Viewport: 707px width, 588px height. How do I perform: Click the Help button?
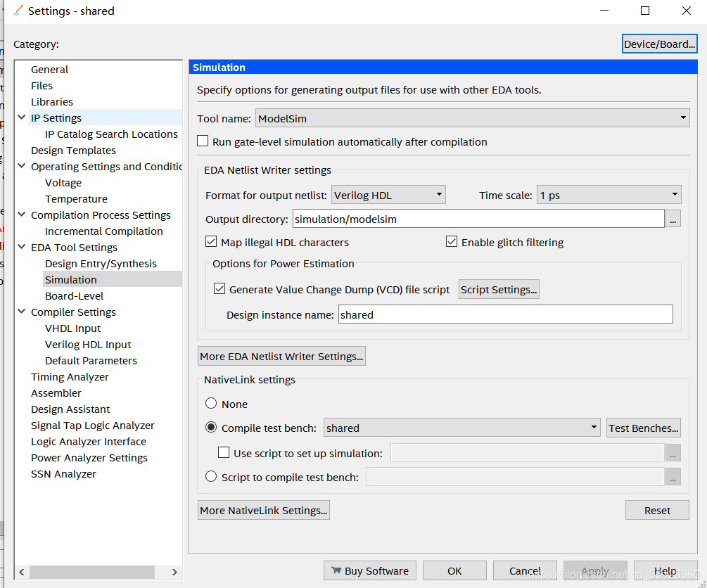tap(665, 570)
